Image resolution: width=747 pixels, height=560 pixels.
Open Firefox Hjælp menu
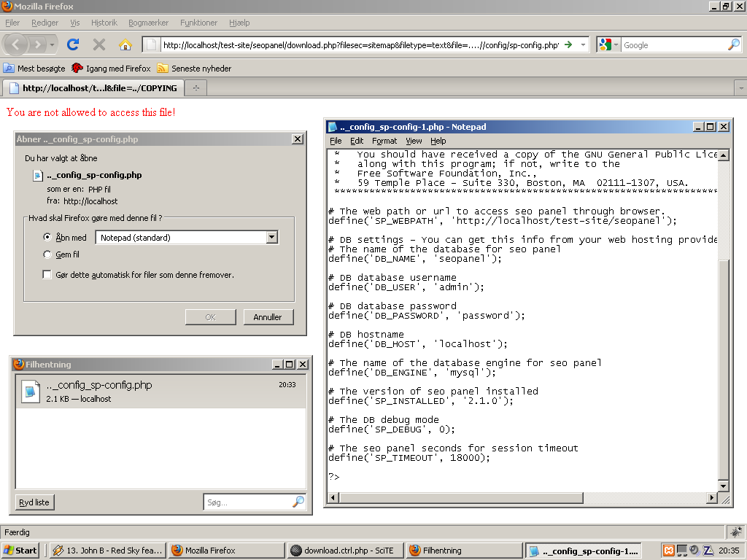(x=239, y=23)
